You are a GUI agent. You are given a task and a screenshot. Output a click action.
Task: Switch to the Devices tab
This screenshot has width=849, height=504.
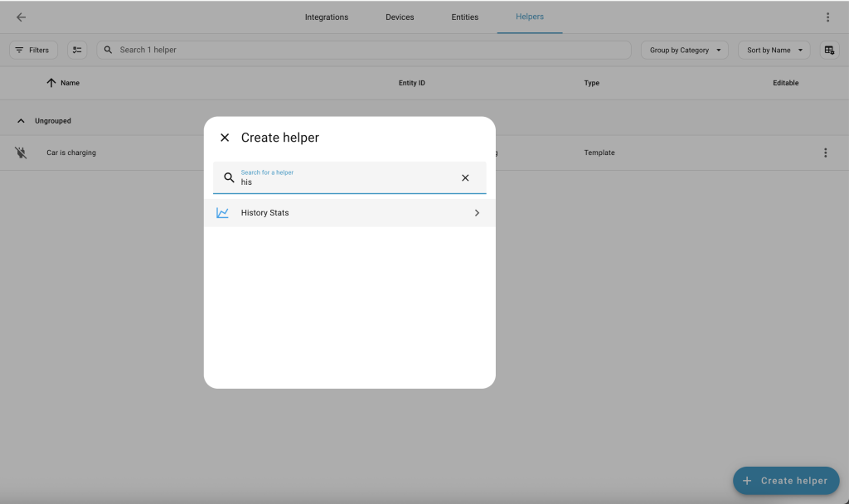pyautogui.click(x=400, y=17)
